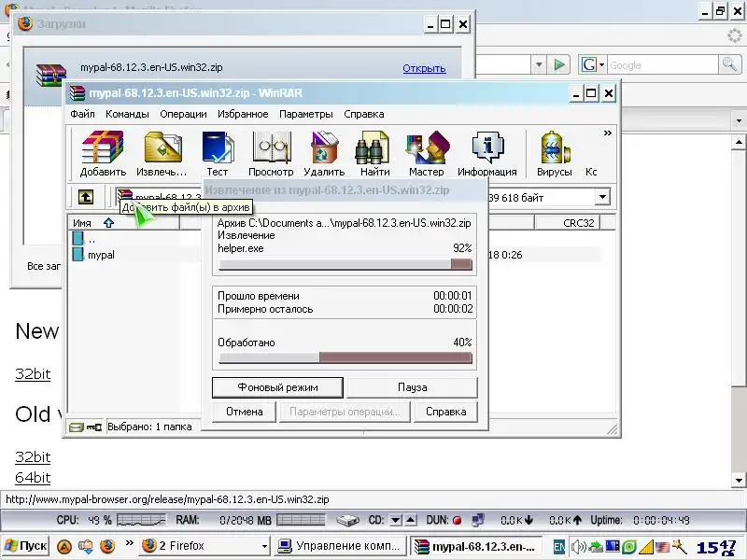This screenshot has height=560, width=747.
Task: Click the US flag tray icon
Action: pos(662,547)
